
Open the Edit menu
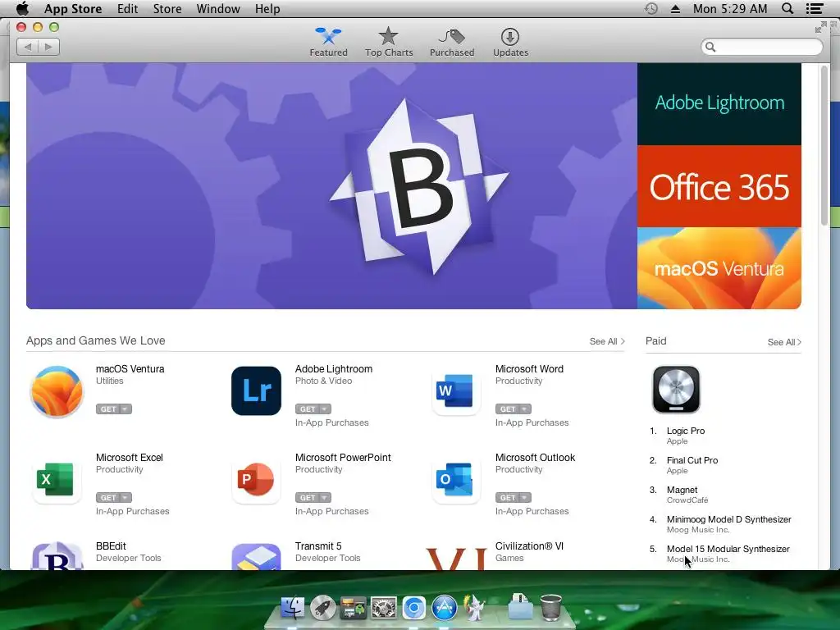coord(127,8)
